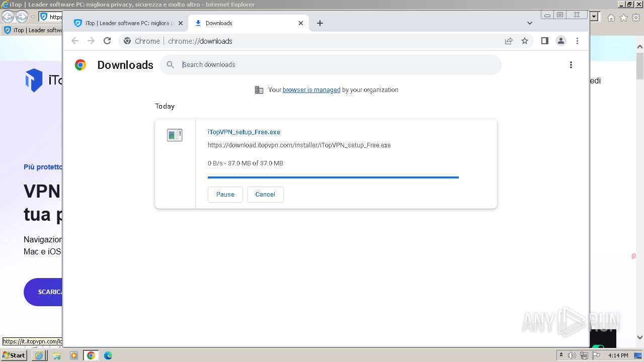This screenshot has width=644, height=362.
Task: Click managed organization building icon
Action: point(259,90)
